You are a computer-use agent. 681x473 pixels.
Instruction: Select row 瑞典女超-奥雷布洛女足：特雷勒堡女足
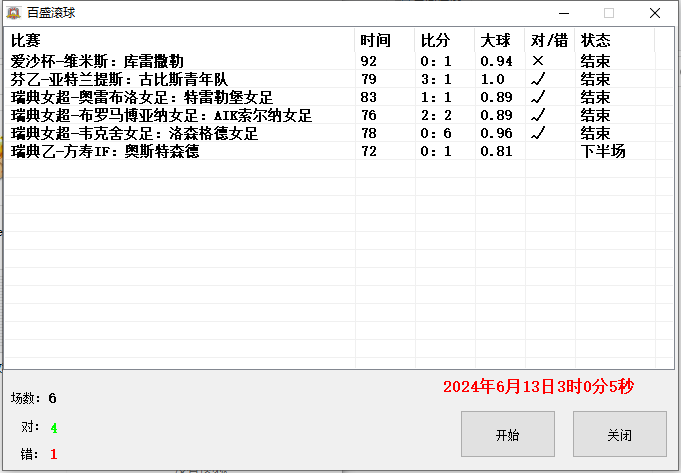coord(339,97)
